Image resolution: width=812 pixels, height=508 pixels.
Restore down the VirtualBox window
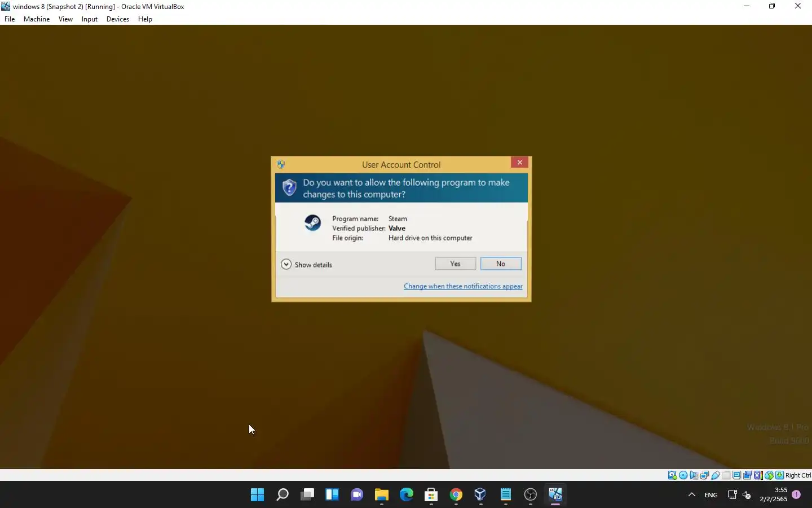pyautogui.click(x=772, y=6)
